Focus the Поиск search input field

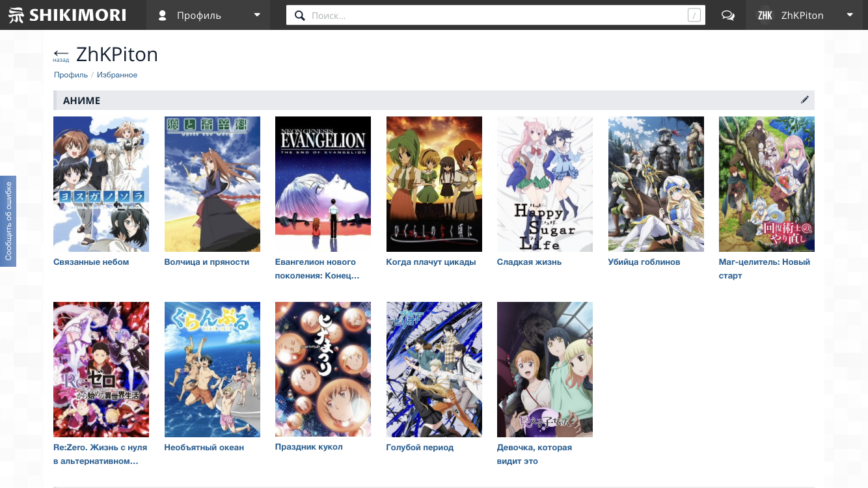click(x=496, y=16)
